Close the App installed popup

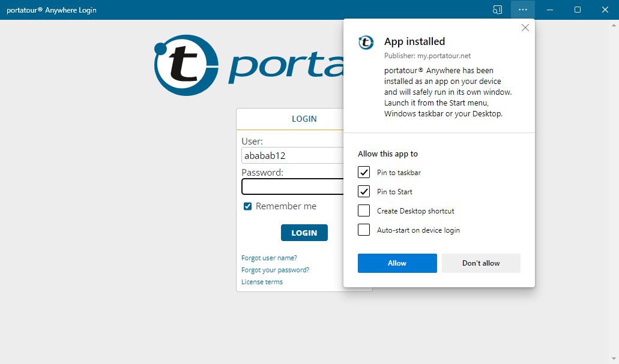(525, 28)
